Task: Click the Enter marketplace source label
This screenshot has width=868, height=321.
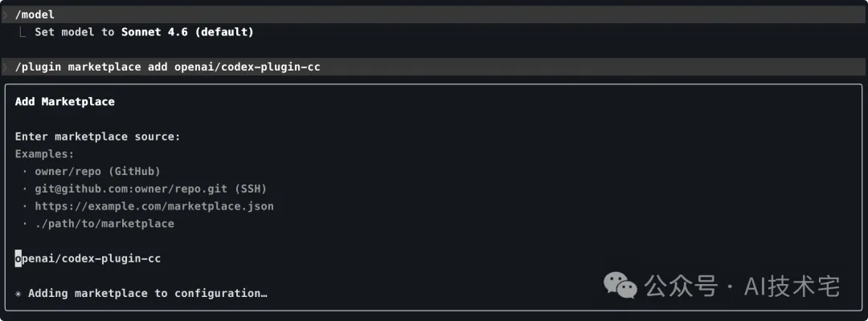Action: tap(97, 136)
